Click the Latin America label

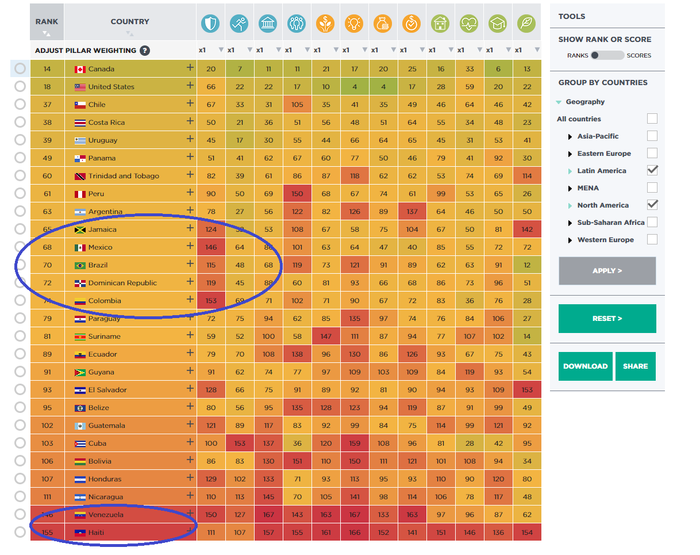click(x=601, y=171)
